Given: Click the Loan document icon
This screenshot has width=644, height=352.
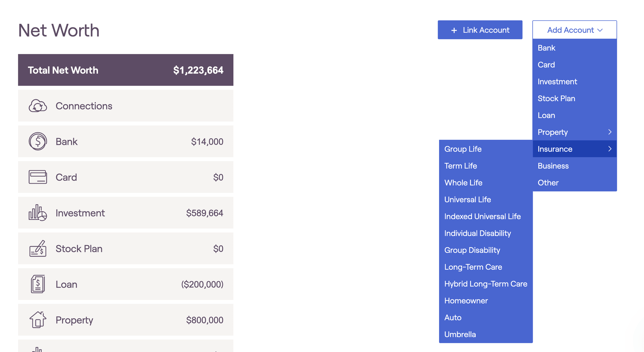Looking at the screenshot, I should click(x=38, y=284).
